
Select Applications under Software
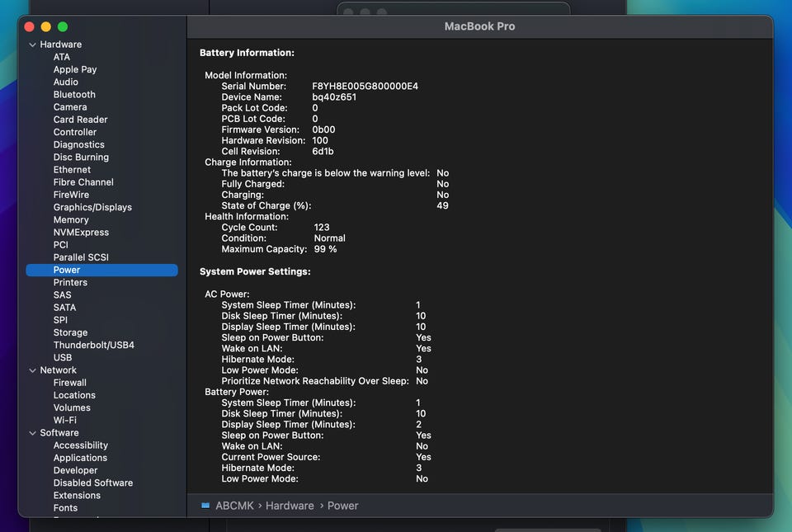coord(80,458)
